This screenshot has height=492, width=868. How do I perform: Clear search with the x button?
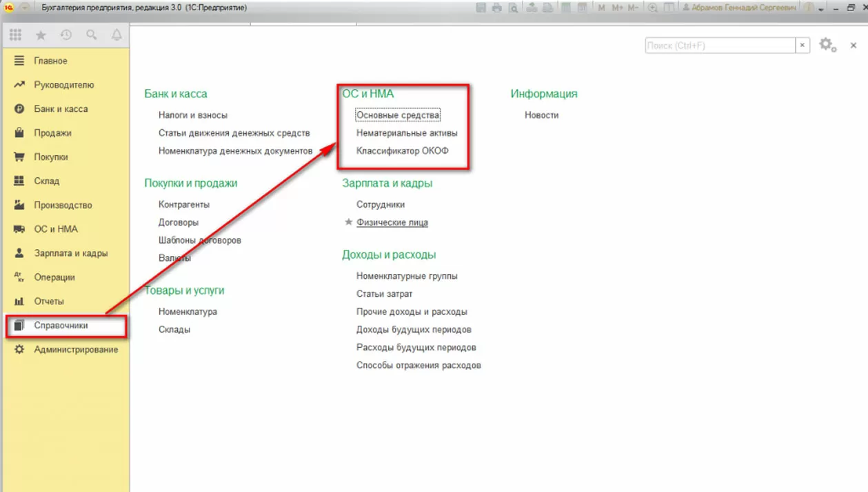click(x=803, y=46)
